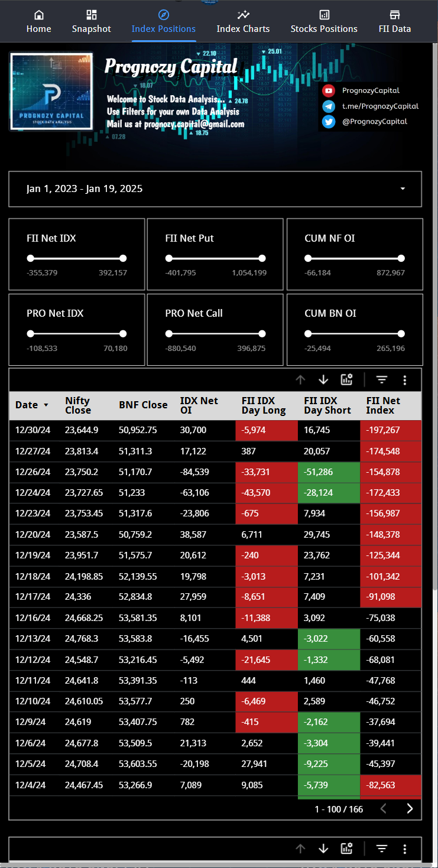Screen dimensions: 438x868
Task: Click the Date column sort arrow
Action: [x=45, y=405]
